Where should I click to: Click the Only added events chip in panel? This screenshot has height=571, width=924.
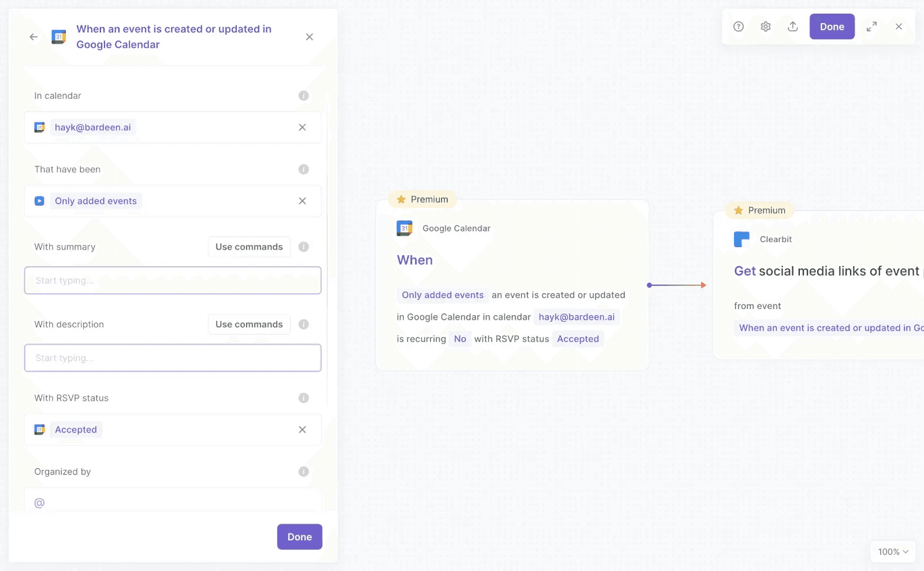(x=96, y=201)
